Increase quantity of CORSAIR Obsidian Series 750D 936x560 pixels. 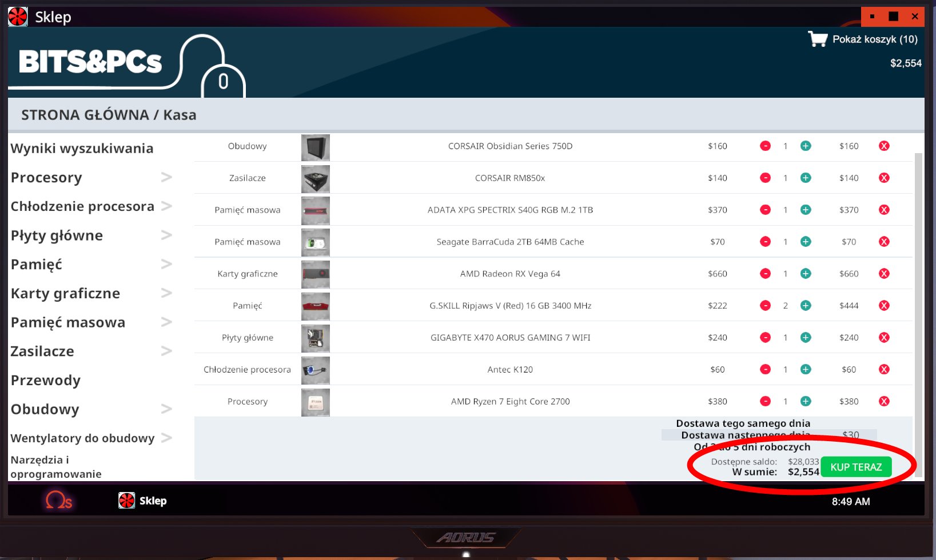[806, 146]
